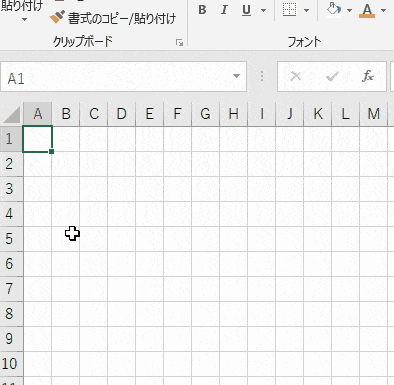Select column B header
This screenshot has height=385, width=394.
[x=66, y=114]
